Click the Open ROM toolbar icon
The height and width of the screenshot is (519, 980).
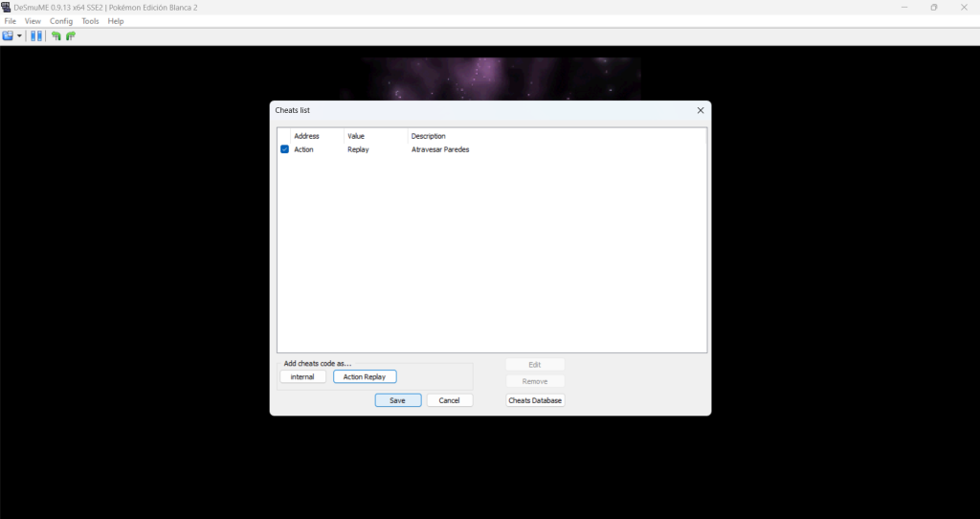pyautogui.click(x=8, y=35)
